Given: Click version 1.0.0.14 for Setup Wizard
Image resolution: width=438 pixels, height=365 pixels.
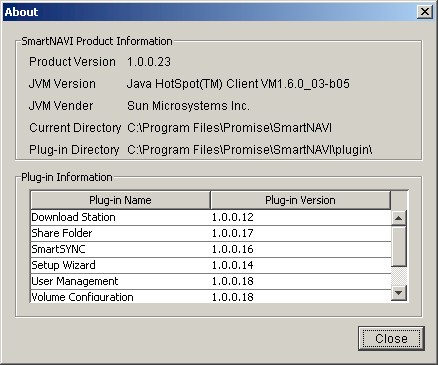Looking at the screenshot, I should [x=233, y=265].
